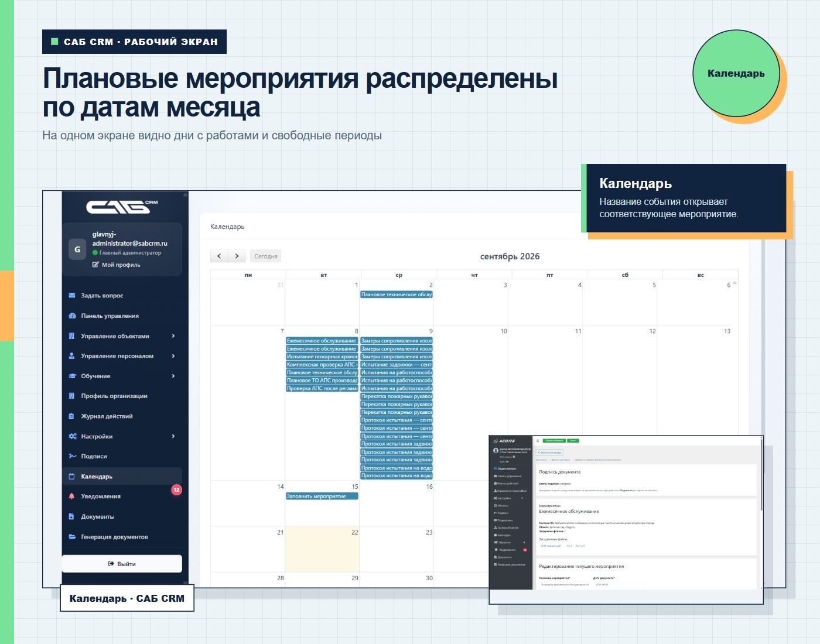The width and height of the screenshot is (820, 644).
Task: Click the user avatar icon in the АСОПБ window
Action: [x=496, y=451]
